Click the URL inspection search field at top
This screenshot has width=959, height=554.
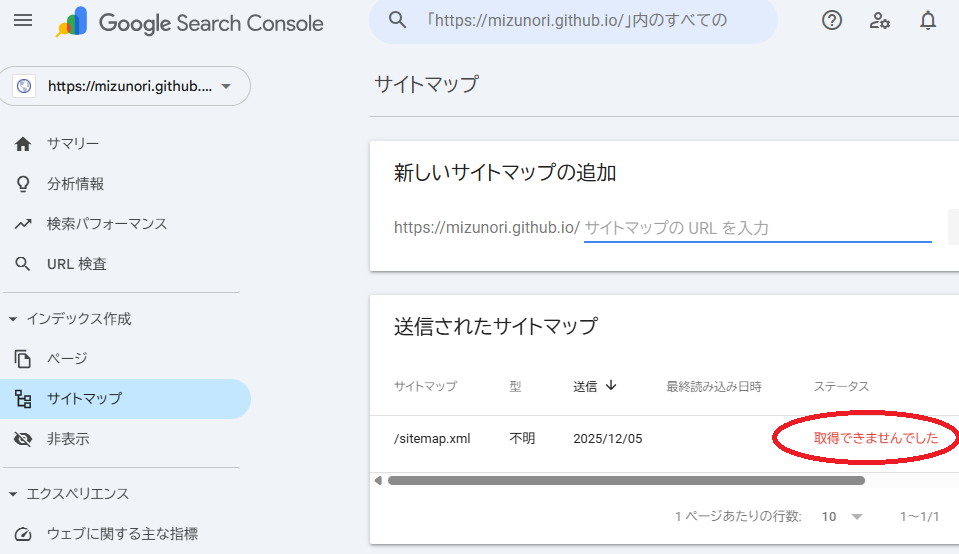point(574,21)
